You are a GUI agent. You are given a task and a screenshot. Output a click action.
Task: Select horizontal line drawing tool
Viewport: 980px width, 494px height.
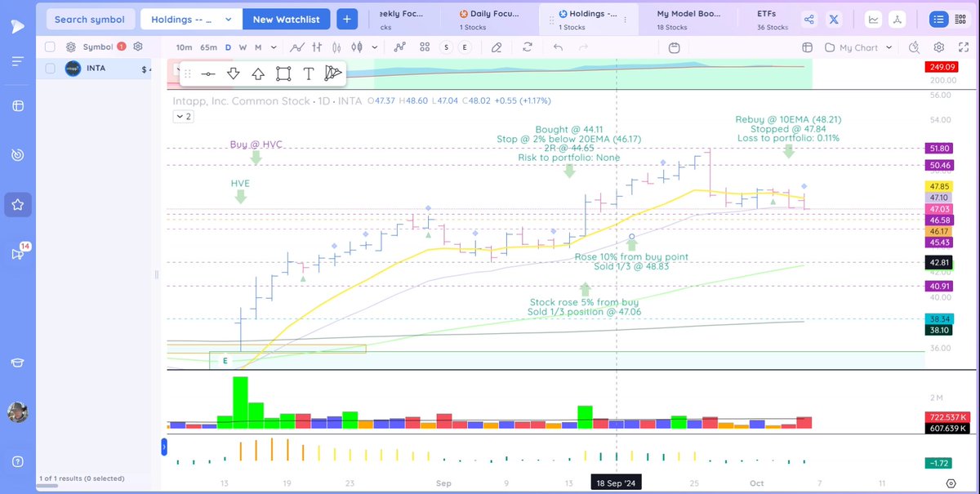(x=208, y=73)
